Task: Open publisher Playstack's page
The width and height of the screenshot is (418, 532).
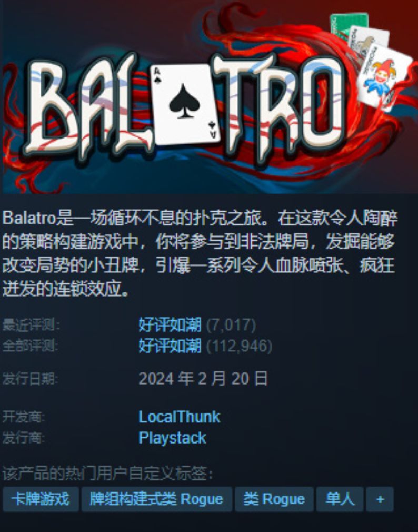Action: point(172,438)
